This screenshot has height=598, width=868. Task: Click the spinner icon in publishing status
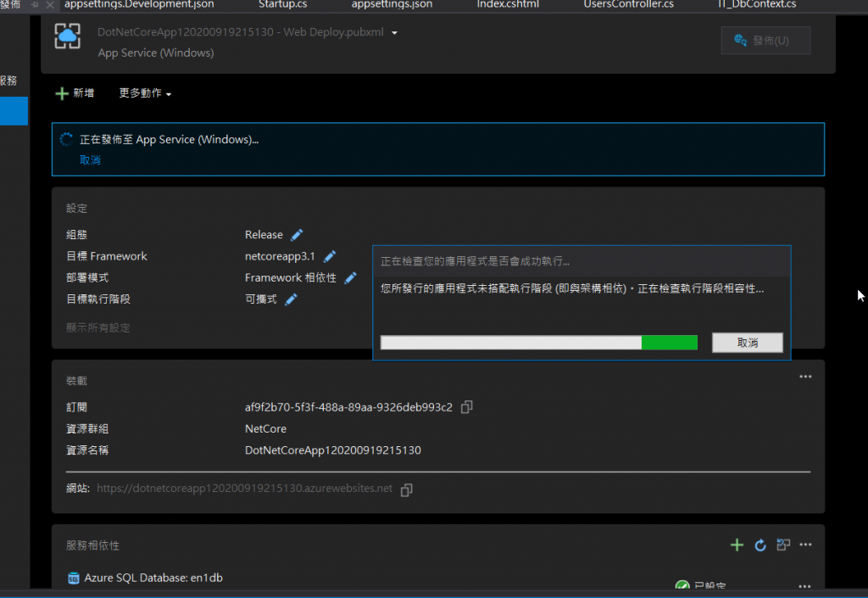click(x=66, y=139)
